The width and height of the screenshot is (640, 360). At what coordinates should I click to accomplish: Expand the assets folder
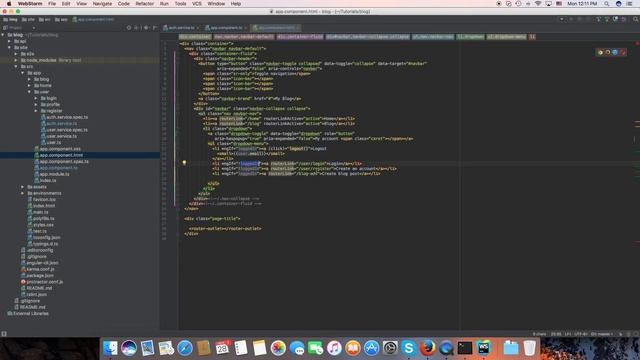coord(23,187)
